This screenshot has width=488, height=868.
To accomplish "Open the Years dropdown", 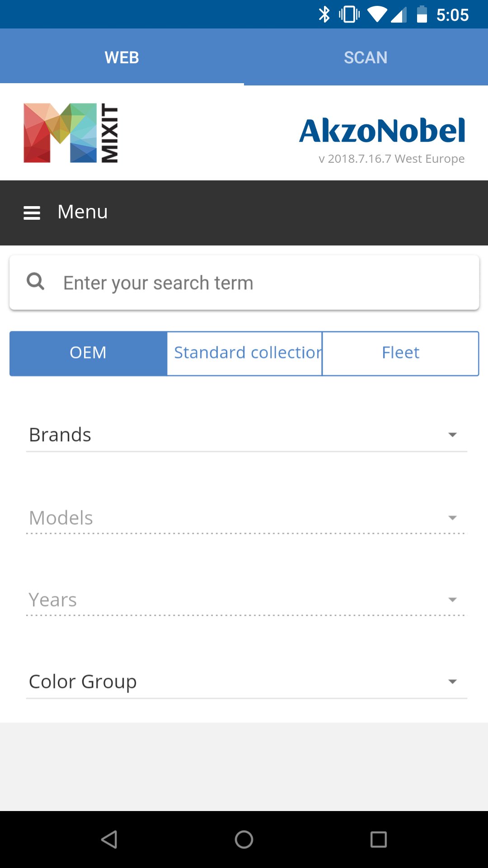I will point(246,600).
